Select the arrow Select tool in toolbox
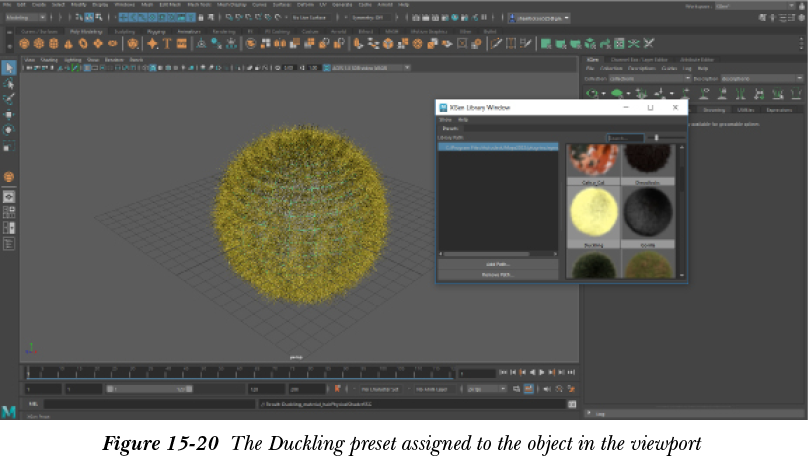The width and height of the screenshot is (808, 465). 9,68
